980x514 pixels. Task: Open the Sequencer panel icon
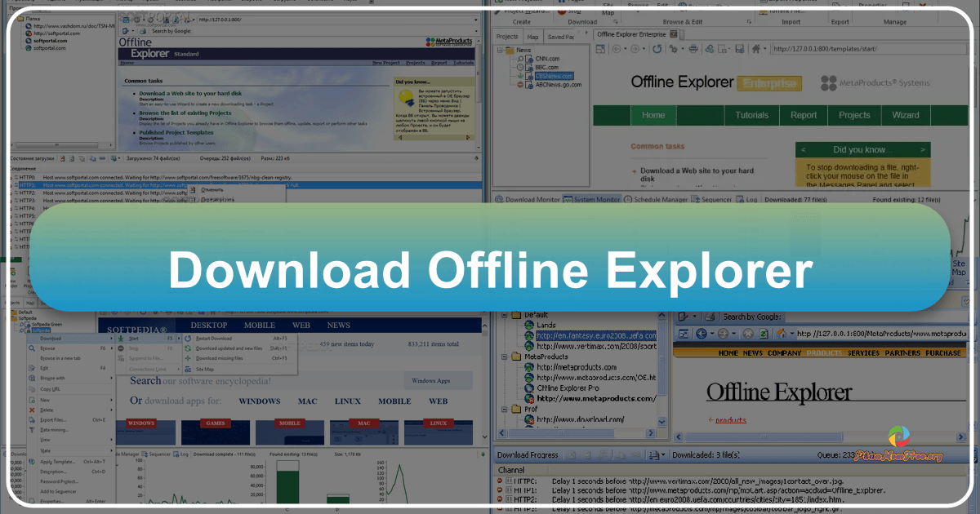click(694, 199)
